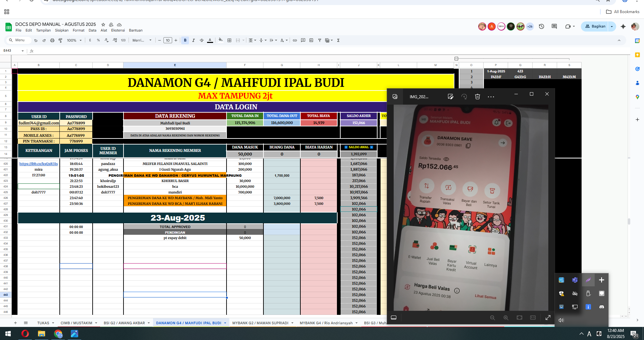Open Google Keep in the side panel
Screen dimensions: 644x340
(x=637, y=55)
